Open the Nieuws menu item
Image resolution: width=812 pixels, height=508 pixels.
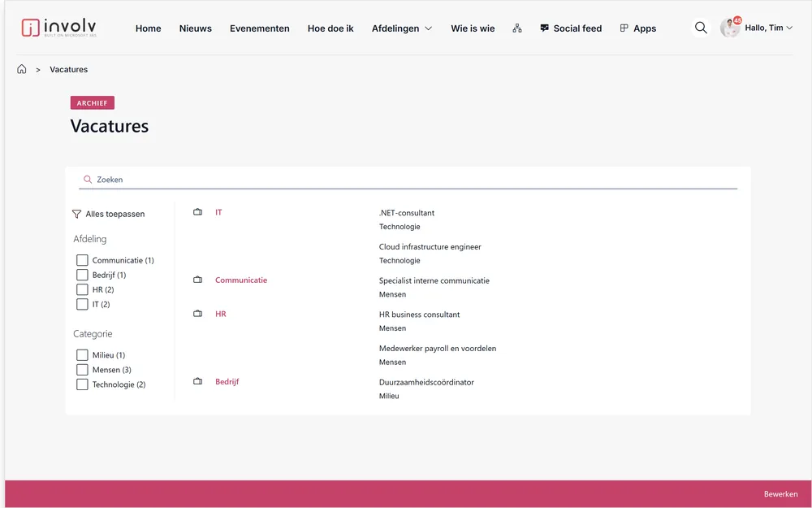pos(195,28)
